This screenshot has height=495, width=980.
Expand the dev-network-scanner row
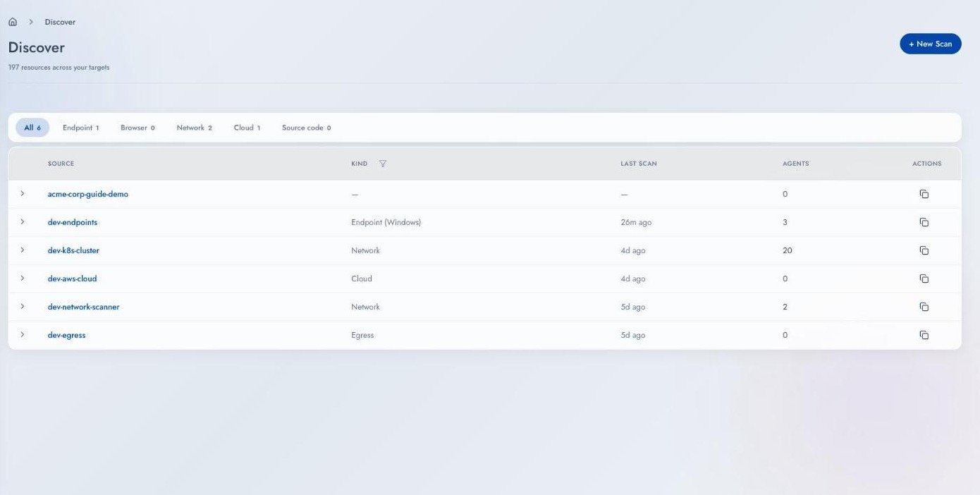click(x=23, y=307)
